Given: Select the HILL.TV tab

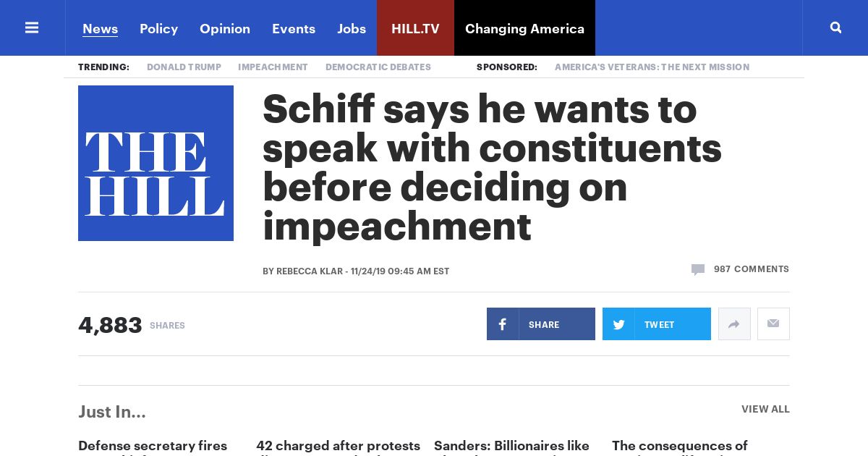Looking at the screenshot, I should click(x=415, y=28).
